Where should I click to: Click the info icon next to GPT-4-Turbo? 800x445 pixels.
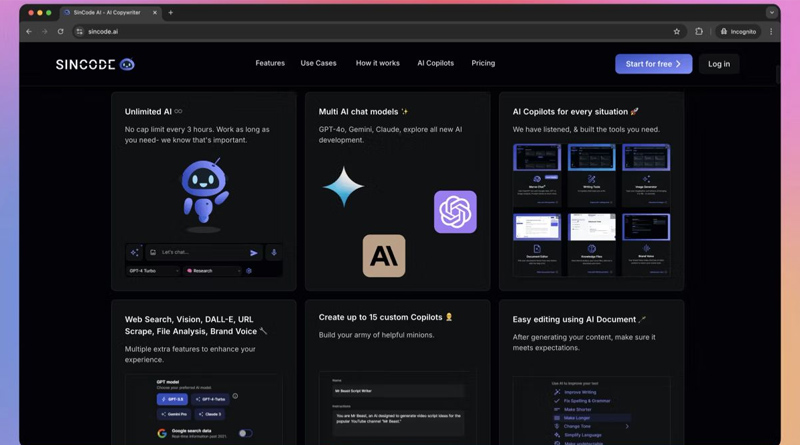tap(235, 396)
